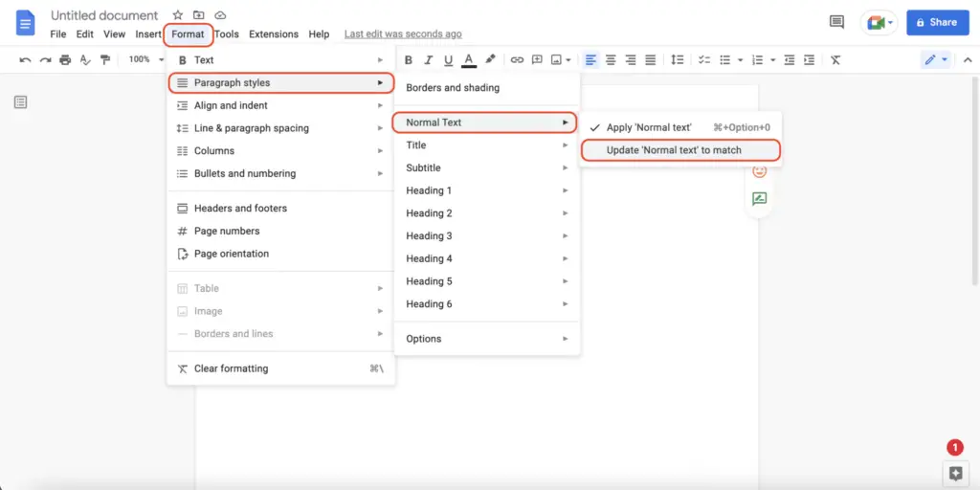
Task: Expand Align and indent submenu
Action: (x=280, y=105)
